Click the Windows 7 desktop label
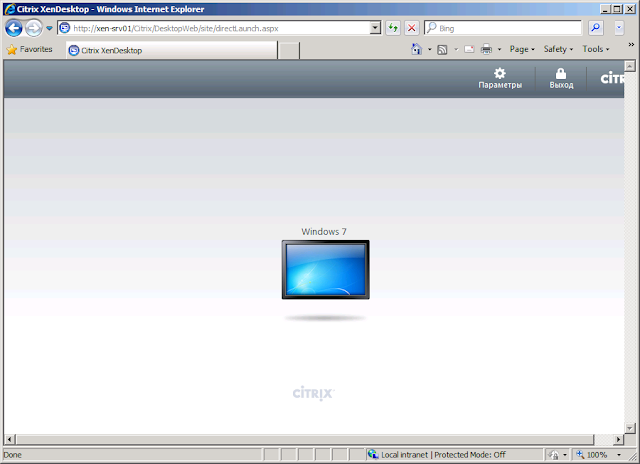Image resolution: width=640 pixels, height=464 pixels. [324, 231]
